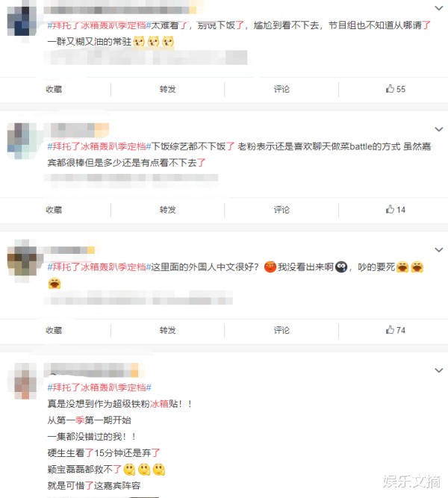Open chevron menu on fourth post

tap(439, 370)
